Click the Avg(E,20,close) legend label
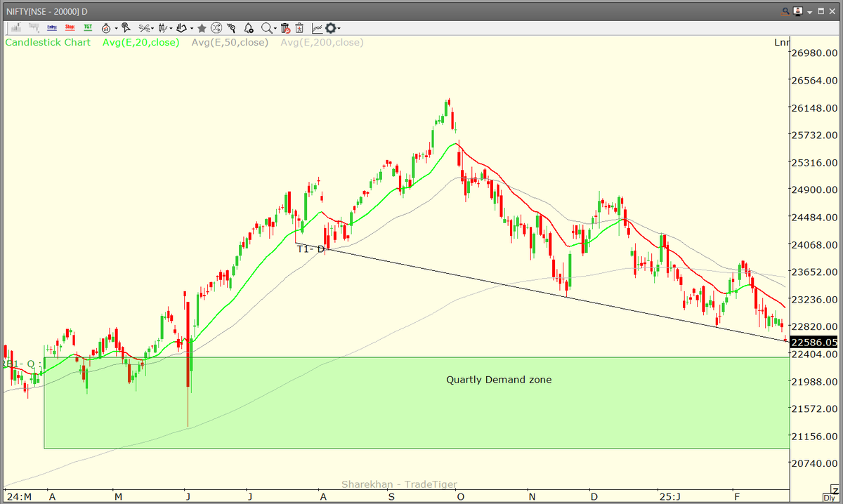 [140, 42]
